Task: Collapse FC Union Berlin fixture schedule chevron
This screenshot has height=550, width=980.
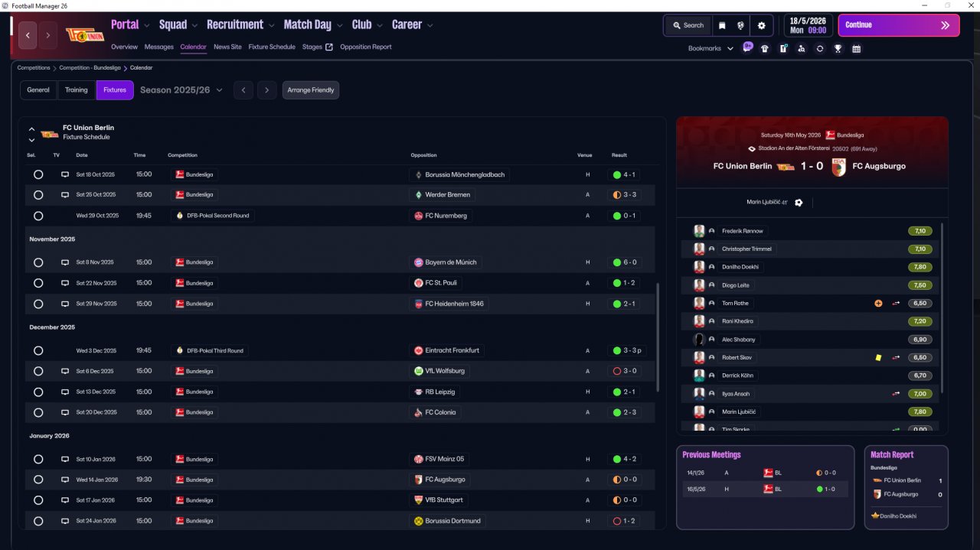Action: click(31, 129)
